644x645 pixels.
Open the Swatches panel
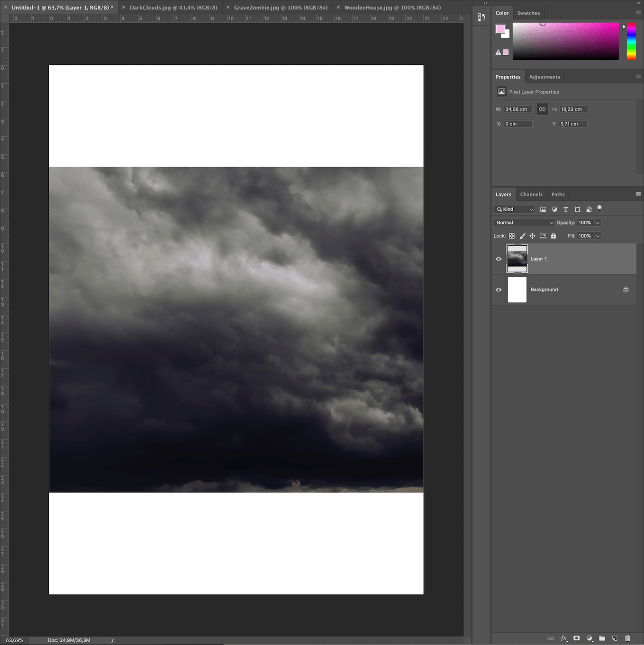528,13
